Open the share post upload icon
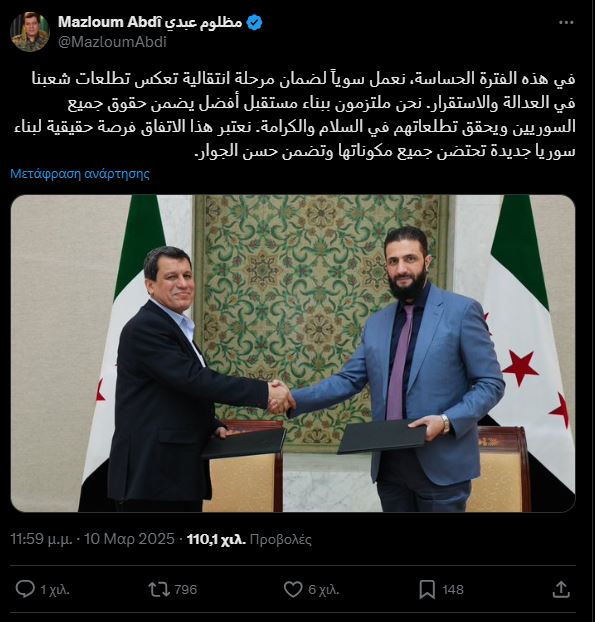This screenshot has width=595, height=622. (x=561, y=589)
